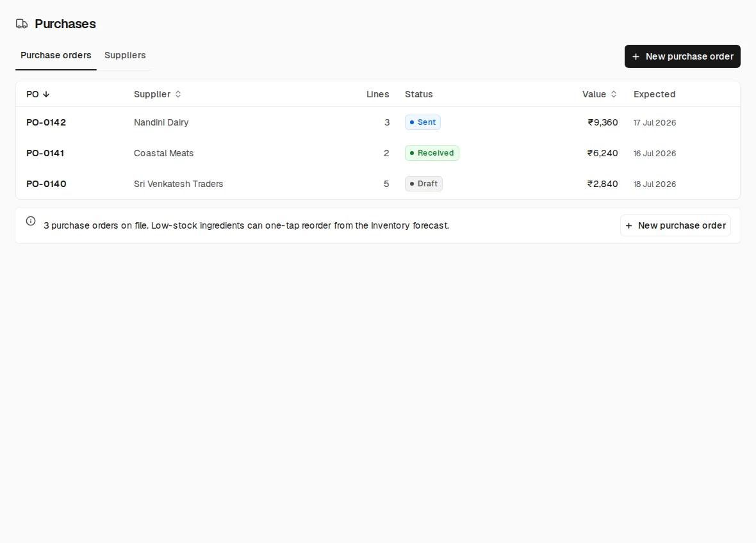Click supplier Nandini Dairy

point(161,122)
